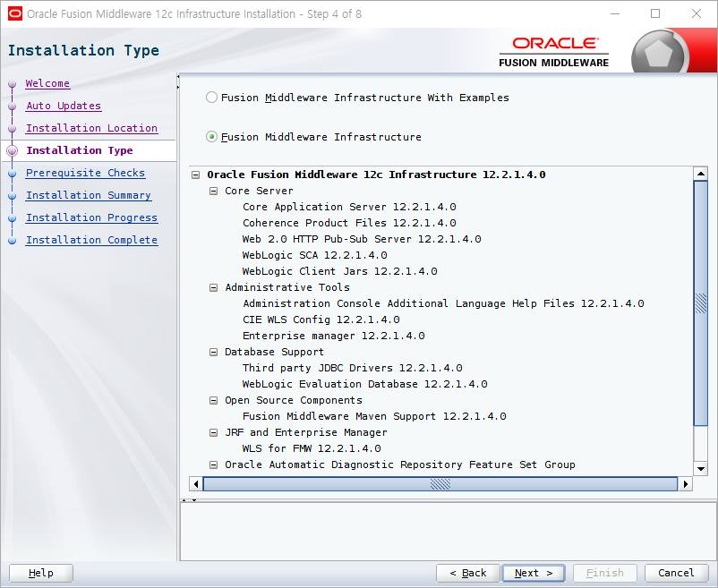Click the Oracle installer window icon
This screenshot has height=588, width=718.
click(14, 13)
